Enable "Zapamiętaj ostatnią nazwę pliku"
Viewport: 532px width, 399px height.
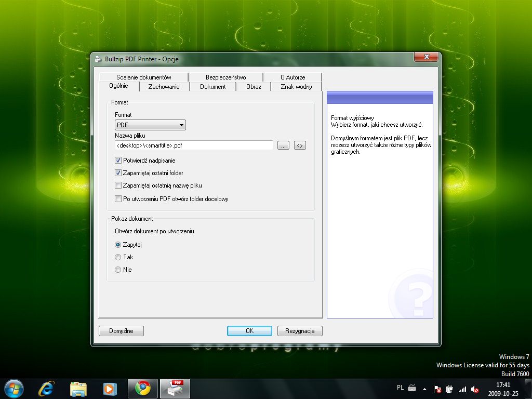pyautogui.click(x=118, y=185)
